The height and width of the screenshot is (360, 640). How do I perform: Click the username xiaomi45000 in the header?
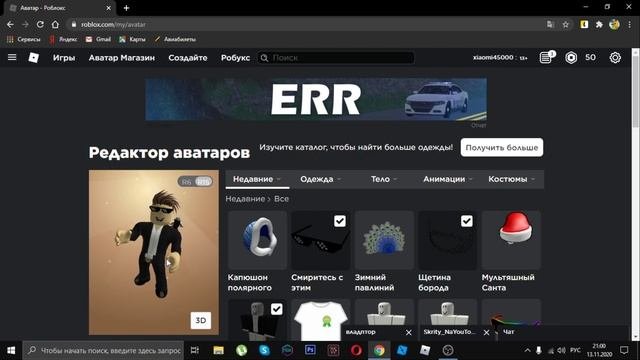tap(493, 58)
